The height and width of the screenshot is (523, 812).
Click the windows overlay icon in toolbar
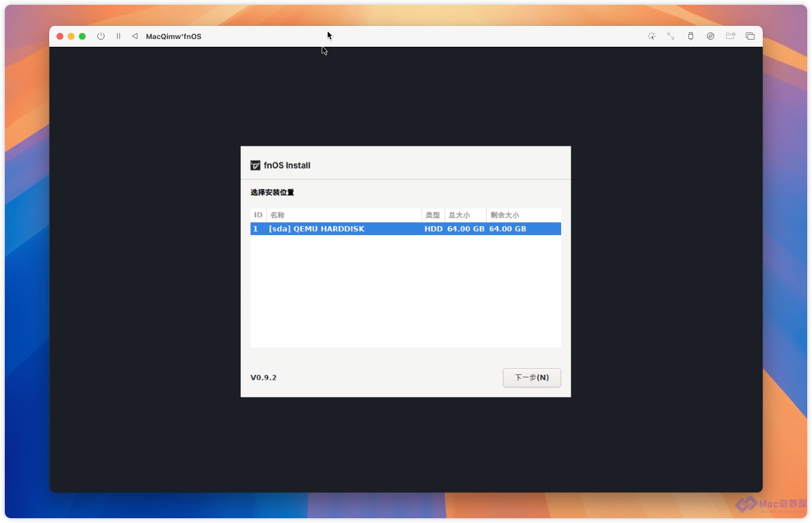point(750,36)
